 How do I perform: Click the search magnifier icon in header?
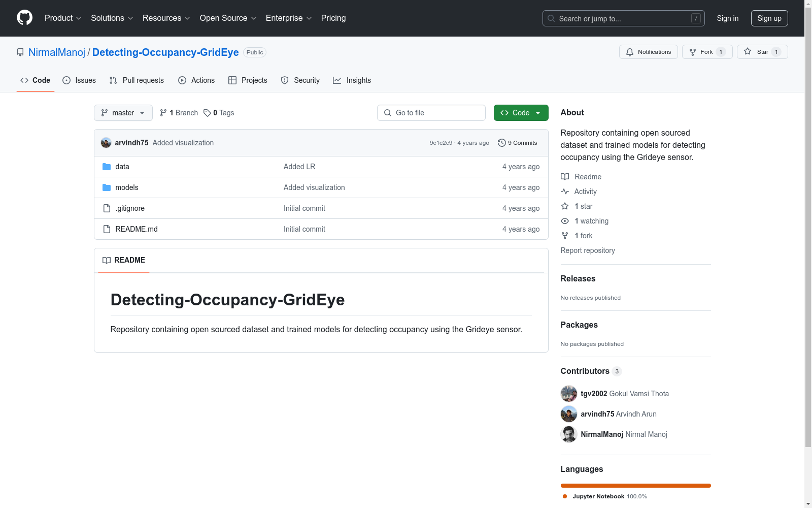pos(551,18)
